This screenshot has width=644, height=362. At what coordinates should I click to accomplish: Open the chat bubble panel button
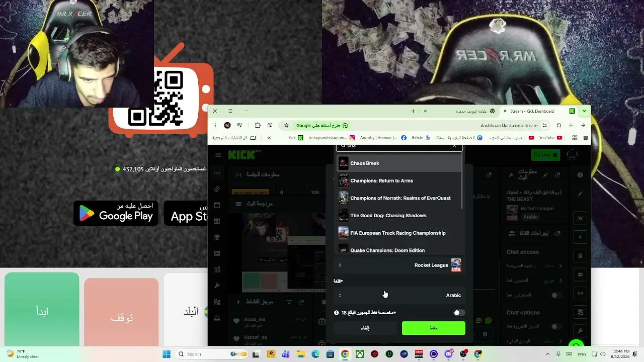(x=580, y=275)
